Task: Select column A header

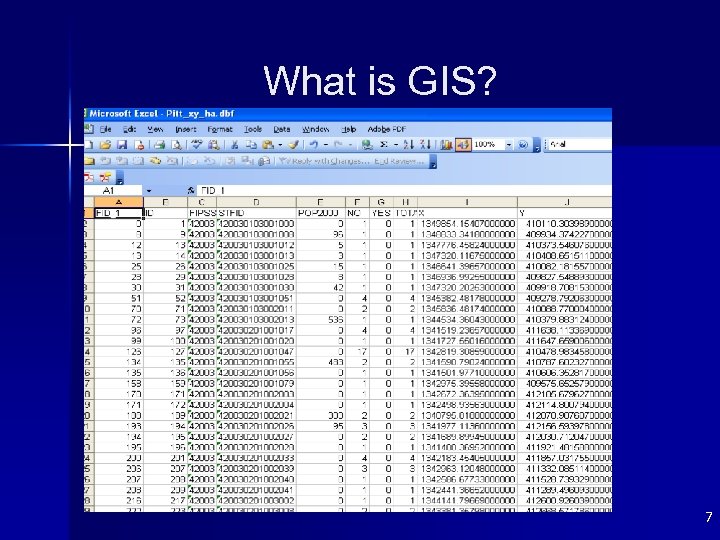Action: point(119,202)
